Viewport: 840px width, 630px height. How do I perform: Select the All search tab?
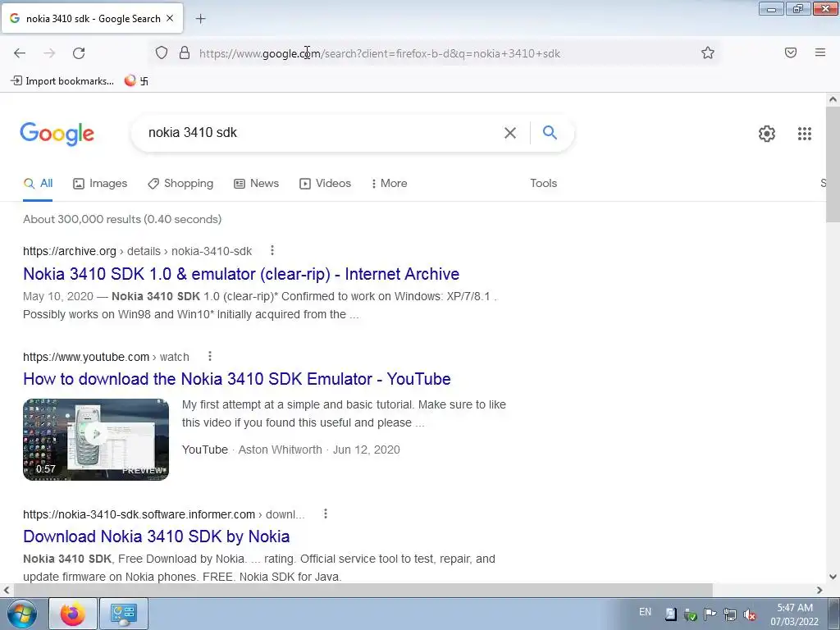(x=38, y=183)
